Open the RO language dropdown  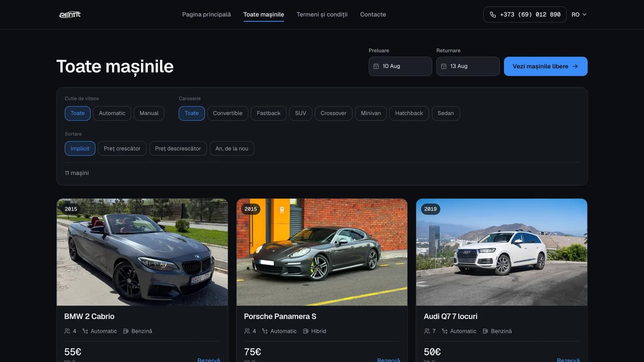click(579, 14)
